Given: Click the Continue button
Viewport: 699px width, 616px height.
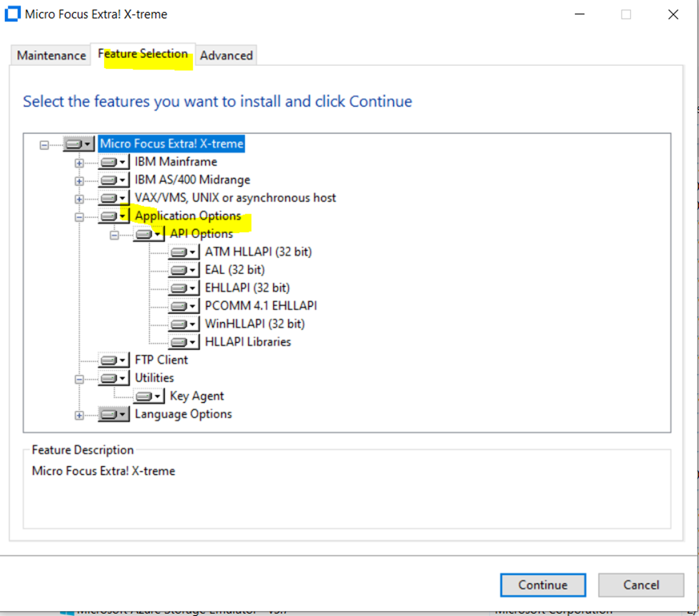Looking at the screenshot, I should [x=543, y=584].
